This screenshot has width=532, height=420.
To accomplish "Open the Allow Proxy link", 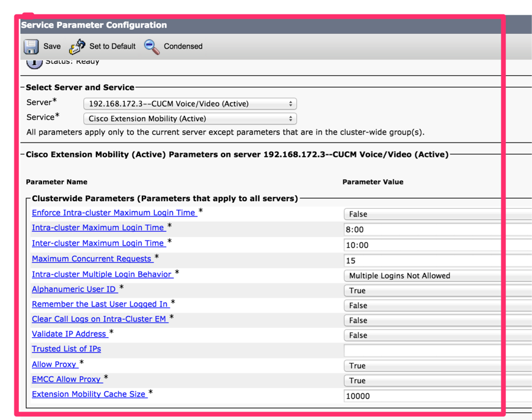I will [55, 364].
